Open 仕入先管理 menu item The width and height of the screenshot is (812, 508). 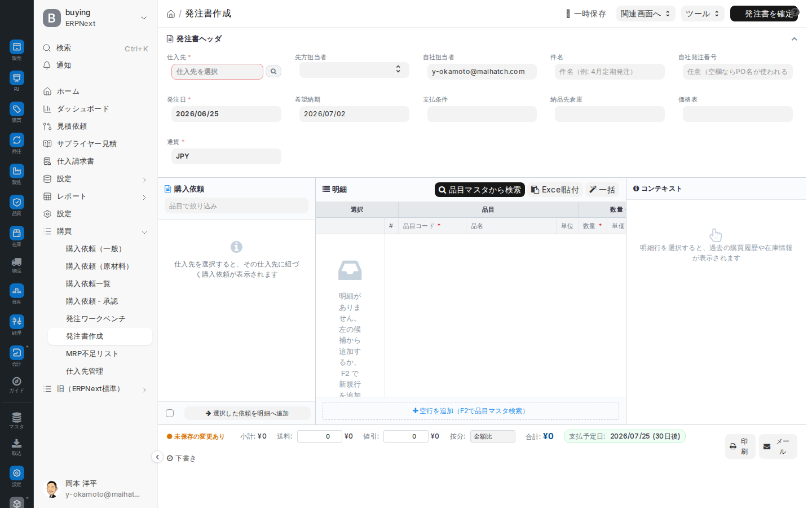100,371
